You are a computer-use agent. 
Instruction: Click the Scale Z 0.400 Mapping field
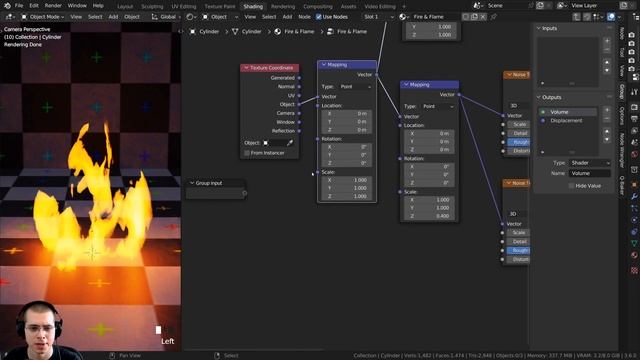pyautogui.click(x=429, y=216)
